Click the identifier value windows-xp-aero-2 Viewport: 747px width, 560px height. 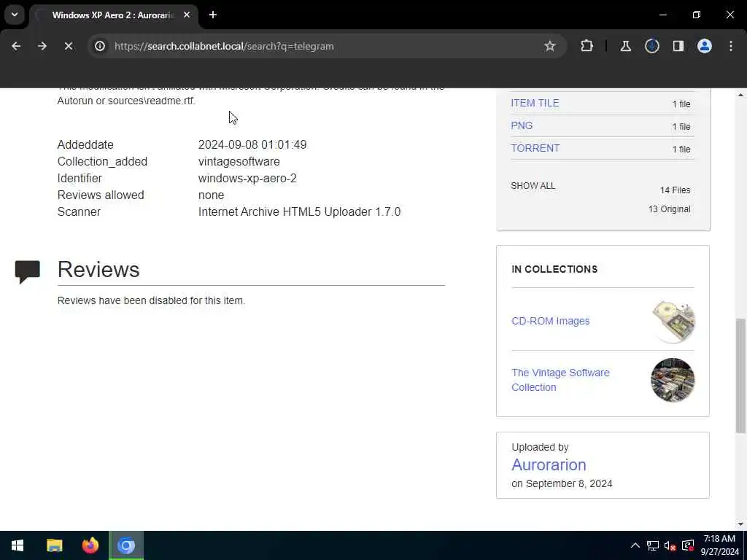click(x=247, y=178)
